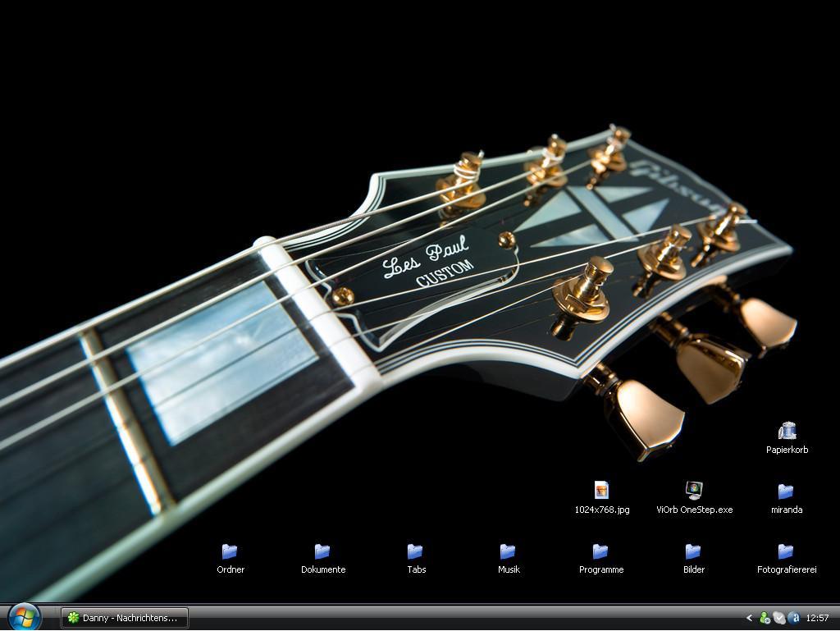Click the green messenger buddy tray icon
This screenshot has height=631, width=840.
[765, 618]
